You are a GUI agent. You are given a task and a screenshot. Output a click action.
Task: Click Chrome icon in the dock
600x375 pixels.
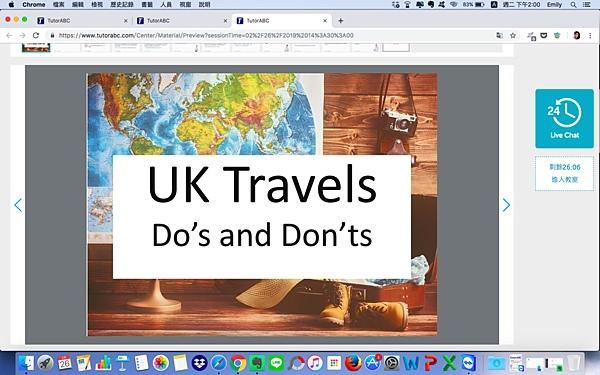coord(238,363)
